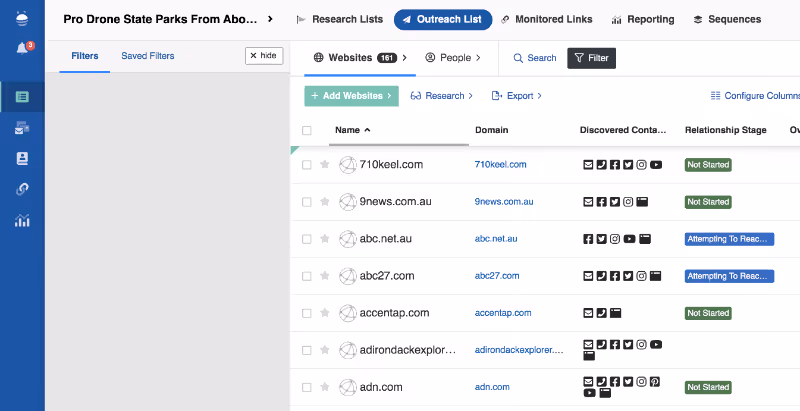The image size is (800, 411).
Task: Click the Relationship Stage column header
Action: [726, 130]
